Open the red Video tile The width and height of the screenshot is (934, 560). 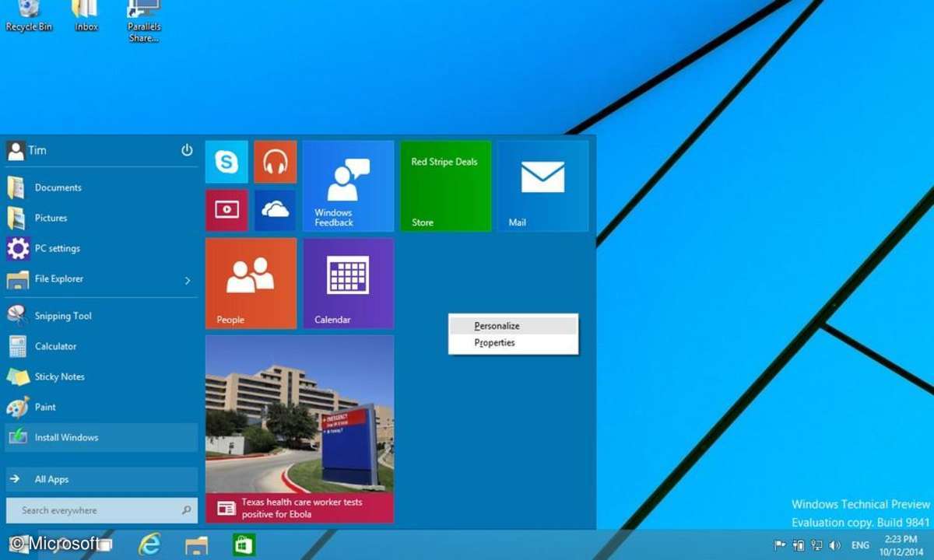click(x=226, y=210)
